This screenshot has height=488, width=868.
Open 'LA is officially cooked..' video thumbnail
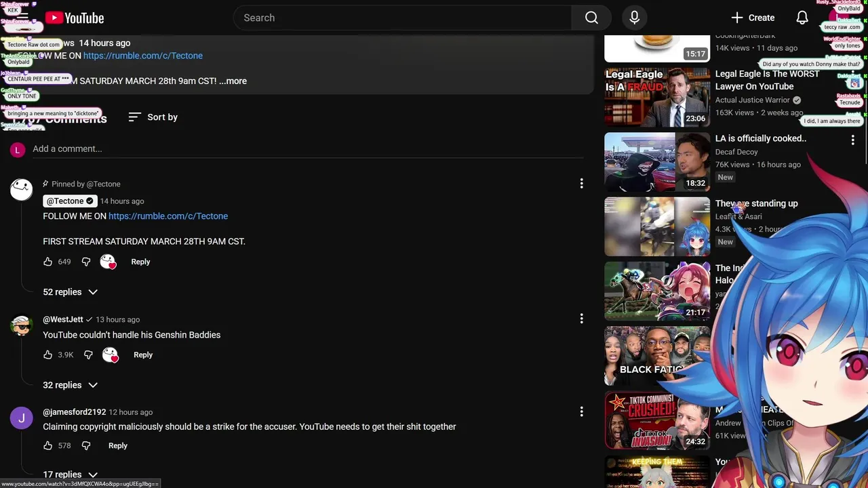(657, 162)
